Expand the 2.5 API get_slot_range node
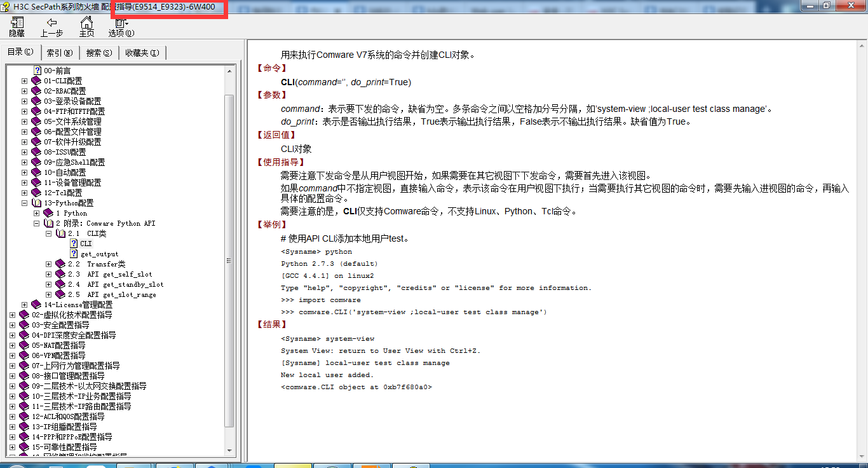This screenshot has height=468, width=868. (49, 294)
